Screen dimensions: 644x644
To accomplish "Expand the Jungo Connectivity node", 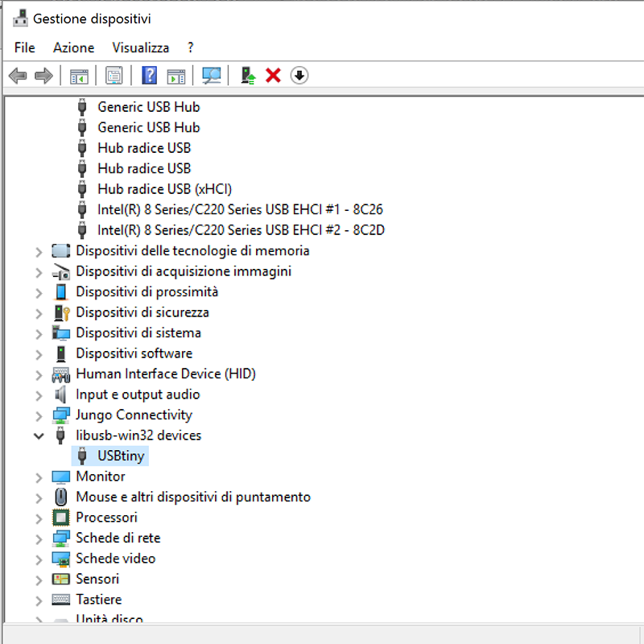I will pyautogui.click(x=39, y=415).
